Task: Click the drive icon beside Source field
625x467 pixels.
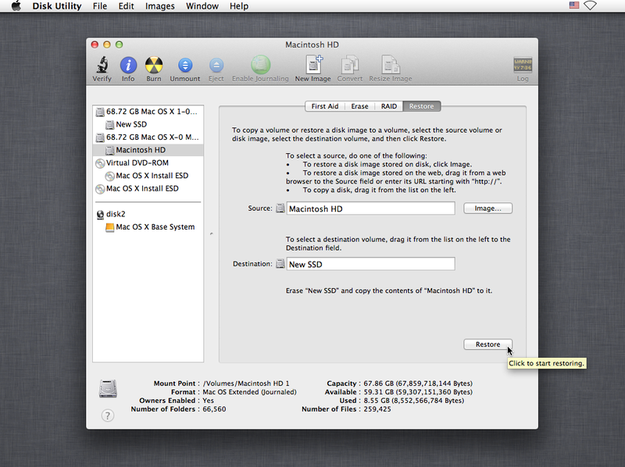Action: tap(281, 208)
